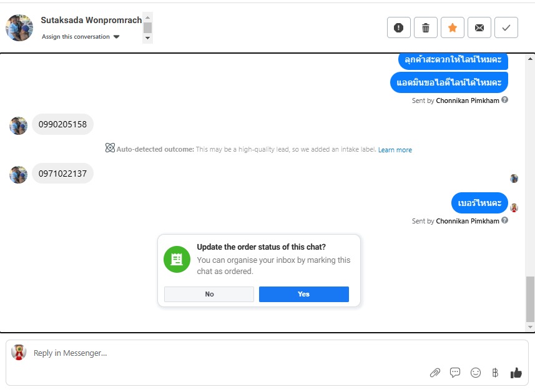
Task: Toggle the orange star follow-up icon
Action: click(453, 27)
